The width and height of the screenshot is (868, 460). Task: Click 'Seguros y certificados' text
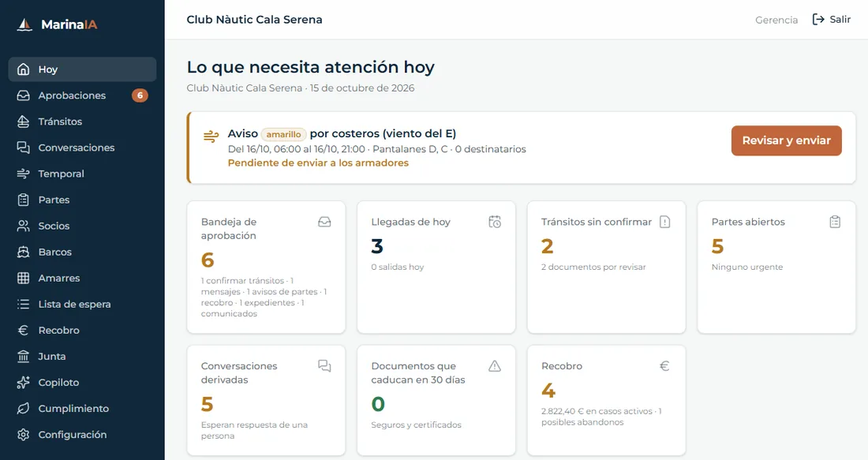(417, 424)
